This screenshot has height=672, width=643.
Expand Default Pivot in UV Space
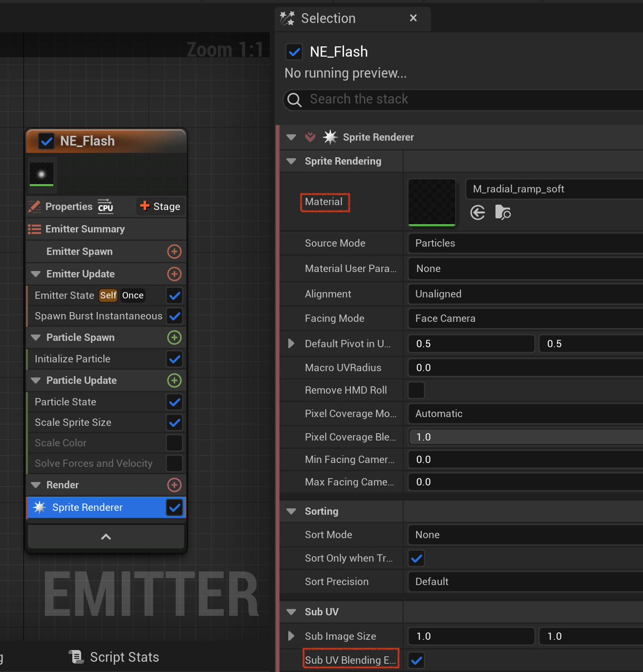tap(291, 343)
